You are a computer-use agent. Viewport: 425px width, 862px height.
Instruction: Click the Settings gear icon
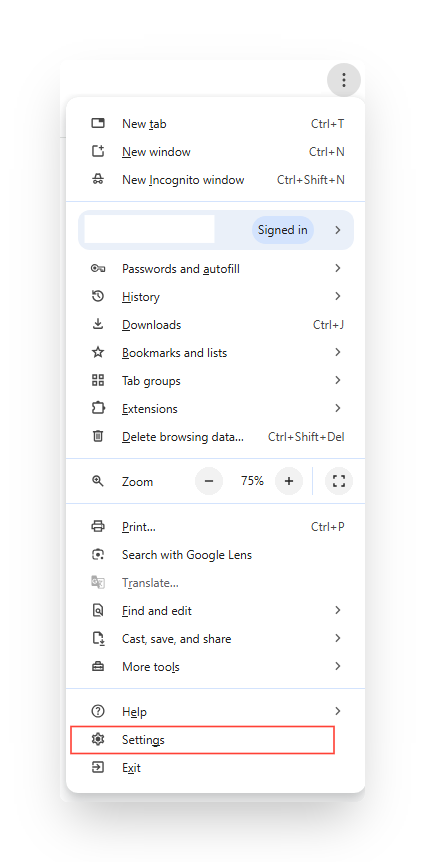click(98, 739)
